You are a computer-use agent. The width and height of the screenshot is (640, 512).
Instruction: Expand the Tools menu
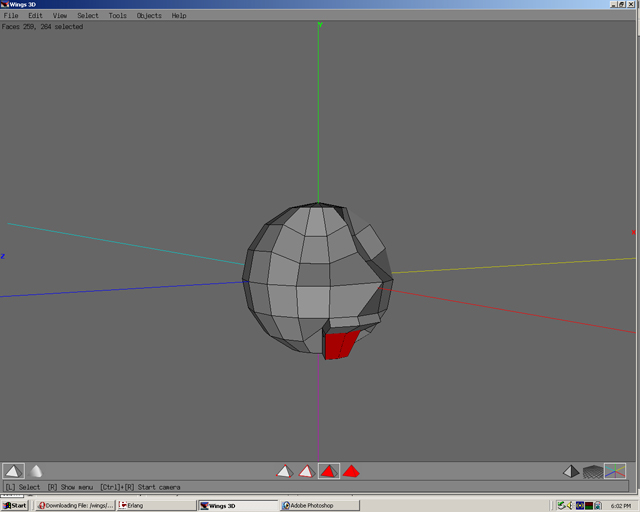[117, 16]
